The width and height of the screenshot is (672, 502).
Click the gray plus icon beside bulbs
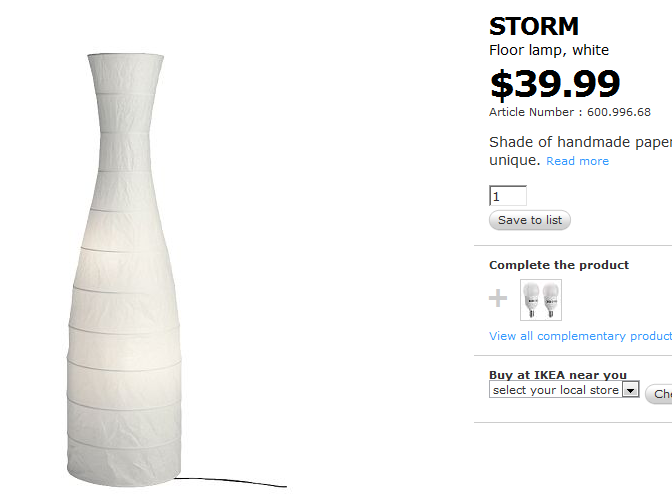498,298
